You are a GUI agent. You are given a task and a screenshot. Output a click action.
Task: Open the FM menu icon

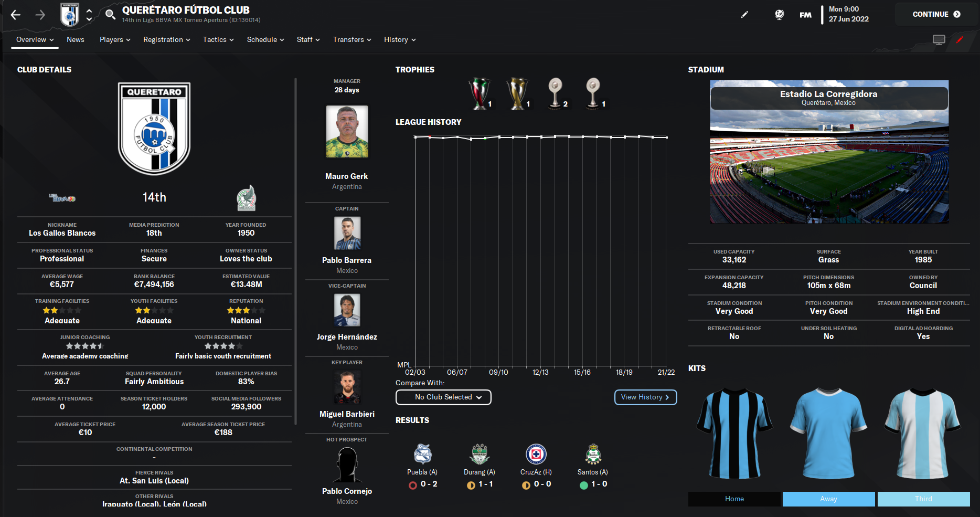[x=805, y=15]
